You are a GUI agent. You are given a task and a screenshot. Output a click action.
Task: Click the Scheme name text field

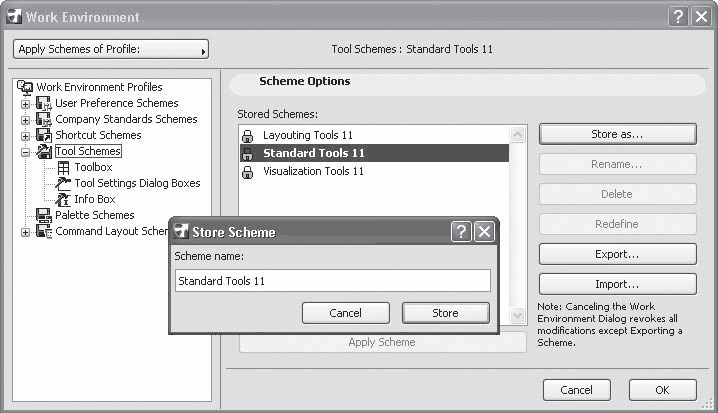(332, 281)
